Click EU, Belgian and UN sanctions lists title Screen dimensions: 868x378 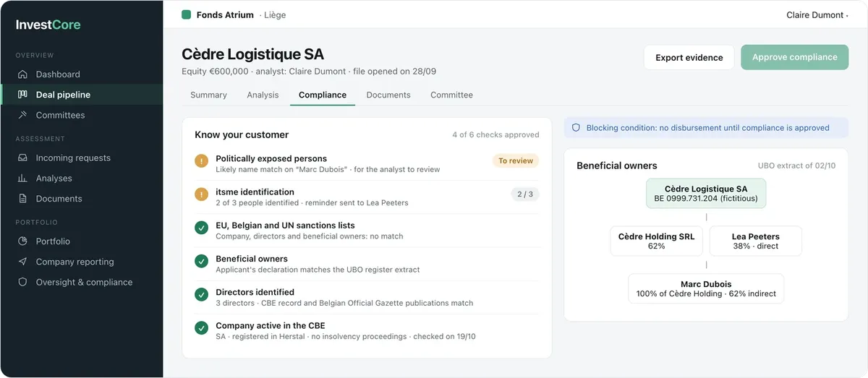coord(285,225)
